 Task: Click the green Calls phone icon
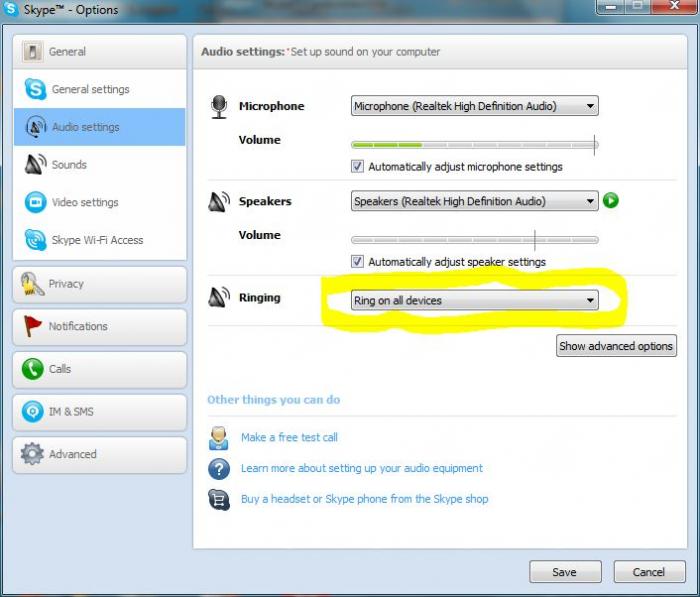point(33,369)
